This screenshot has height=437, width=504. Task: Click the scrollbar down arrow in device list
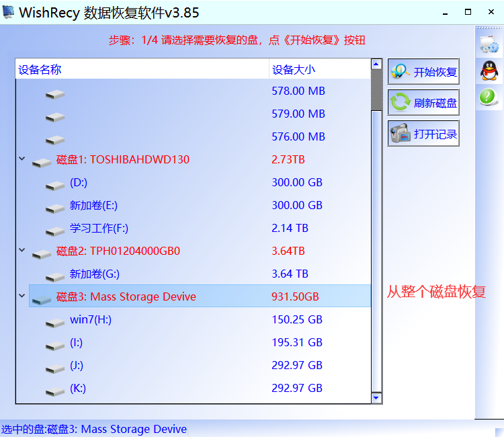376,398
